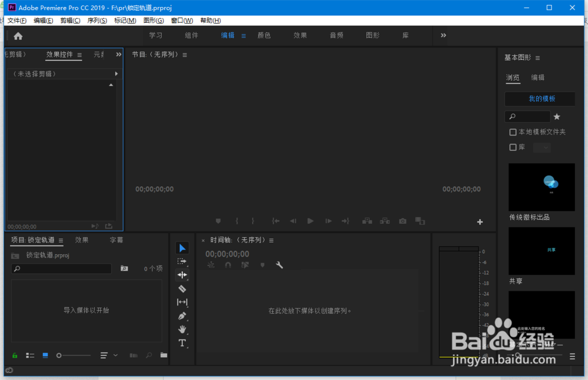The width and height of the screenshot is (588, 380).
Task: Click the Go to In button
Action: (276, 221)
